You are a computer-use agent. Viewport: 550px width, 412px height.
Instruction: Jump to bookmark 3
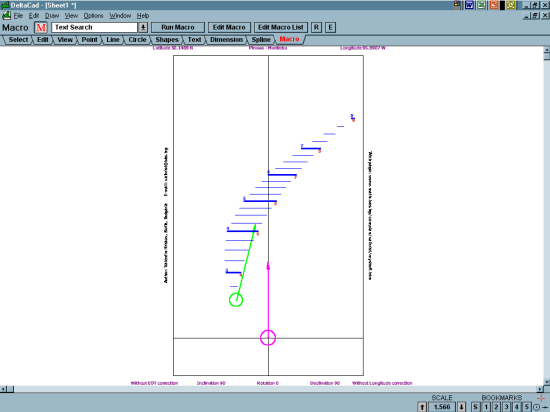506,407
